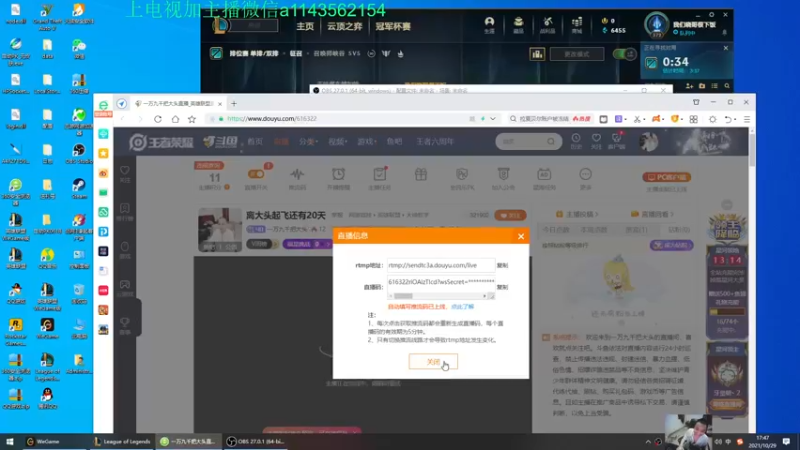800x450 pixels.
Task: Open 首页 in douyu navigation
Action: (x=255, y=141)
